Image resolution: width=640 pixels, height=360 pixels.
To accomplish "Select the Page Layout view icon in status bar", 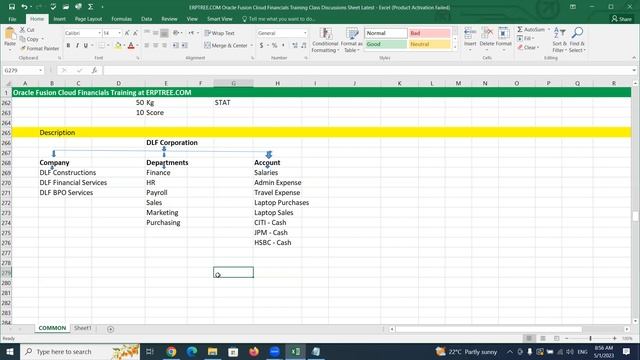I will [543, 338].
